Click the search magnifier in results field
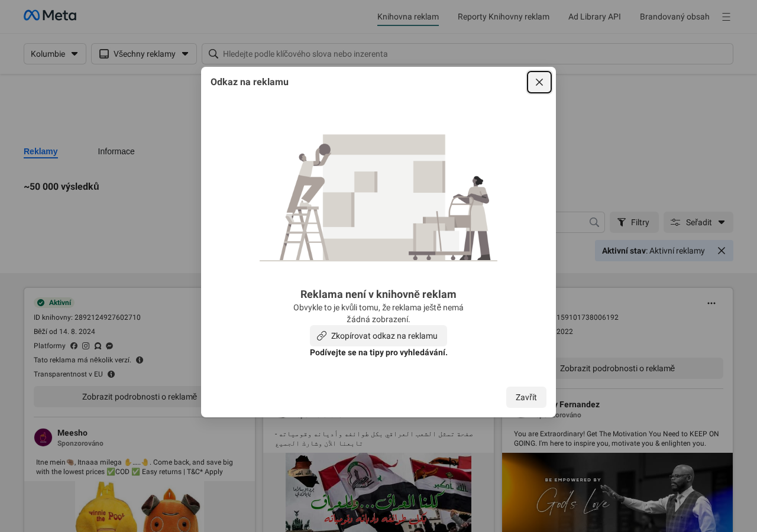 click(x=594, y=222)
